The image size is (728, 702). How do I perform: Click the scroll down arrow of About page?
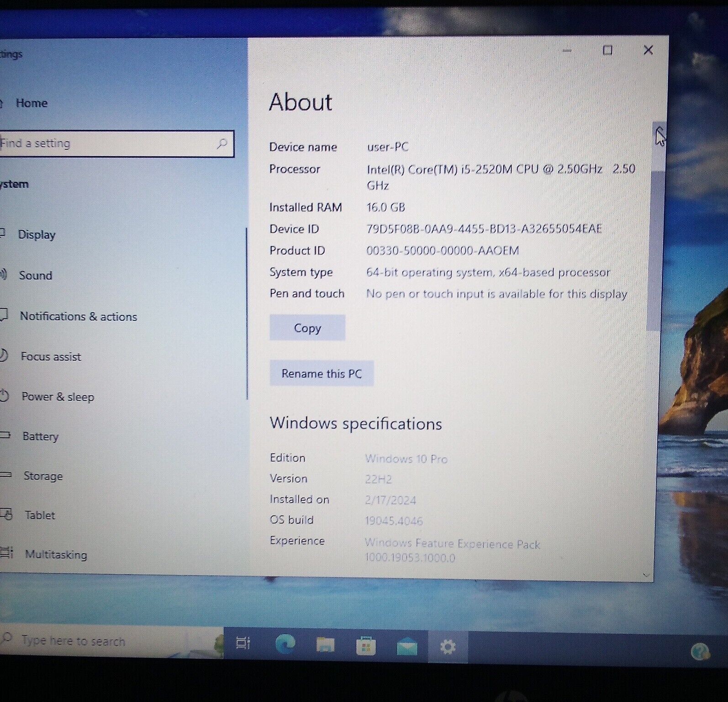(646, 575)
